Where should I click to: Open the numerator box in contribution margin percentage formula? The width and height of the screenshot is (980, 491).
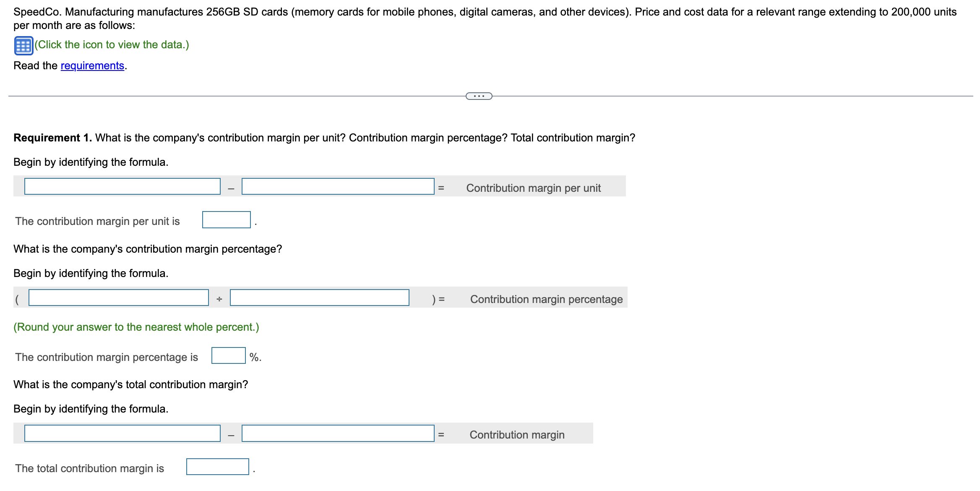pos(118,298)
